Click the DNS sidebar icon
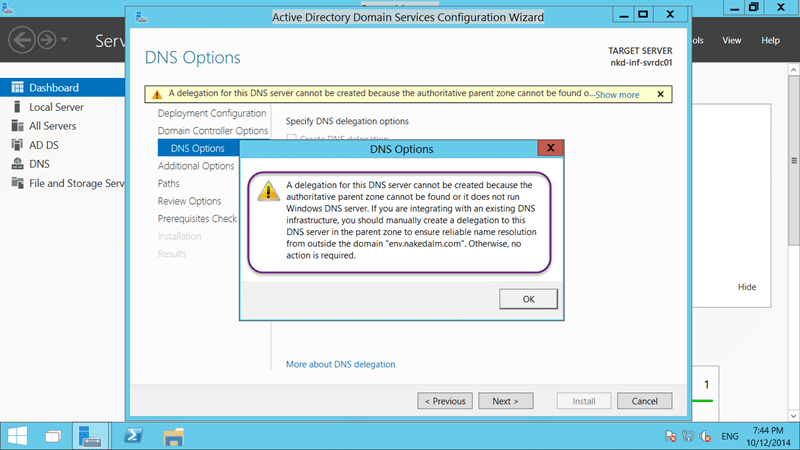 coord(17,164)
